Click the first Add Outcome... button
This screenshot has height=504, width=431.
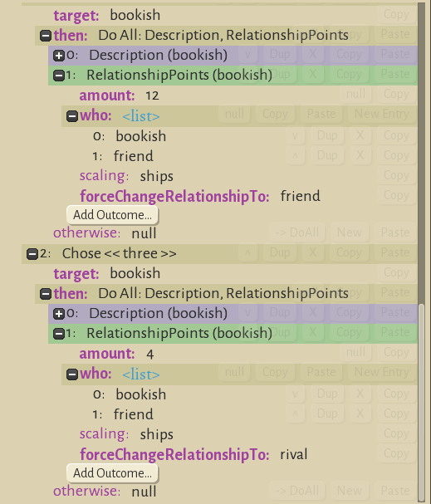click(x=112, y=215)
